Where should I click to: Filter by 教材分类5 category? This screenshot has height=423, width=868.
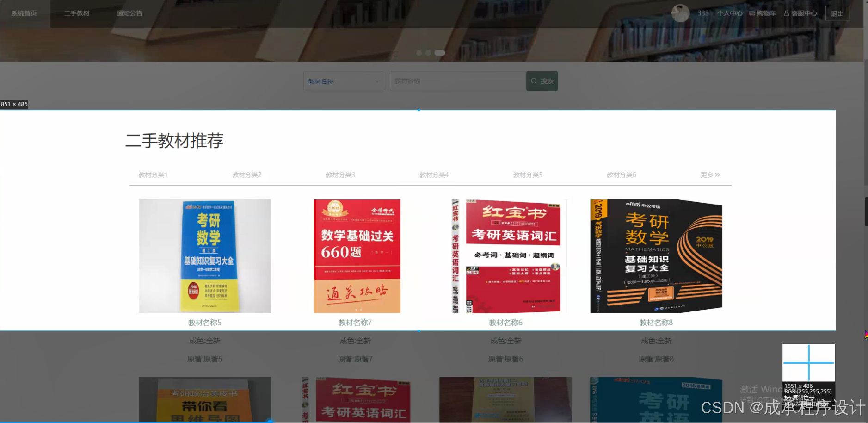coord(528,175)
